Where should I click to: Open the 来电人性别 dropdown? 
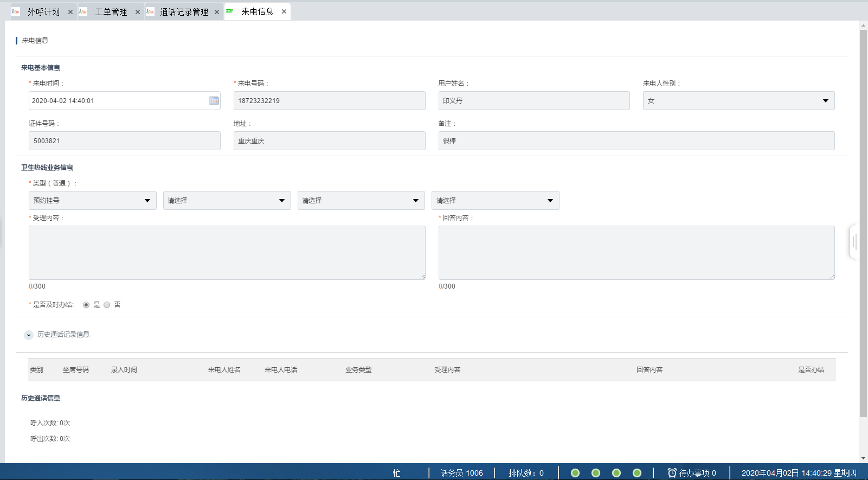(x=738, y=100)
